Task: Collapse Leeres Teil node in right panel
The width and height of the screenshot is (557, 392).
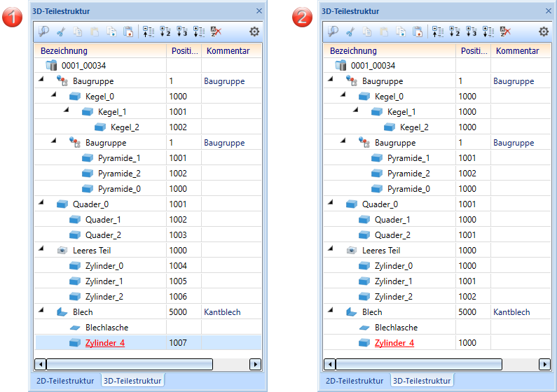Action: pyautogui.click(x=331, y=248)
